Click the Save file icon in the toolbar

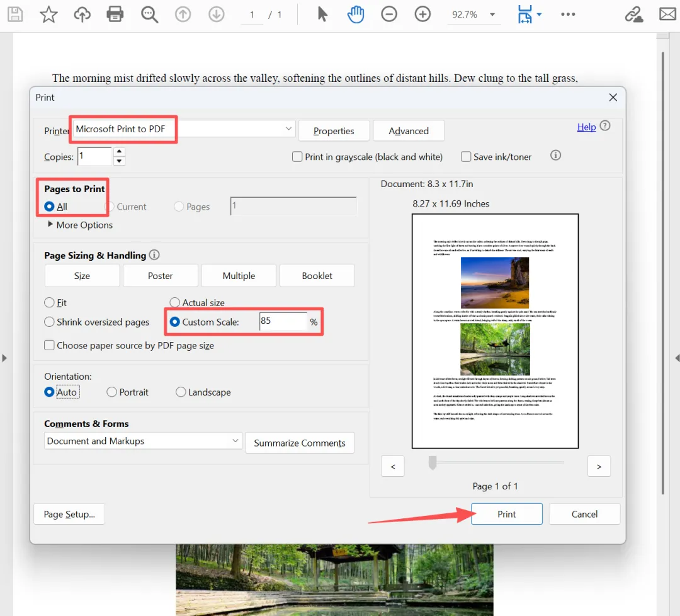[15, 14]
